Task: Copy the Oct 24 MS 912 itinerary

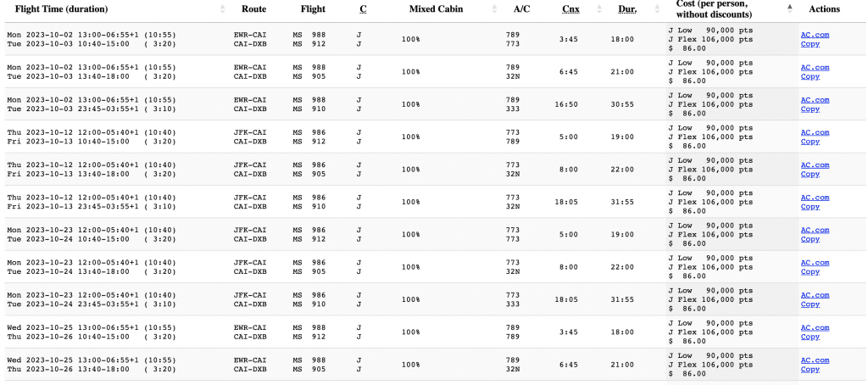Action: [810, 239]
